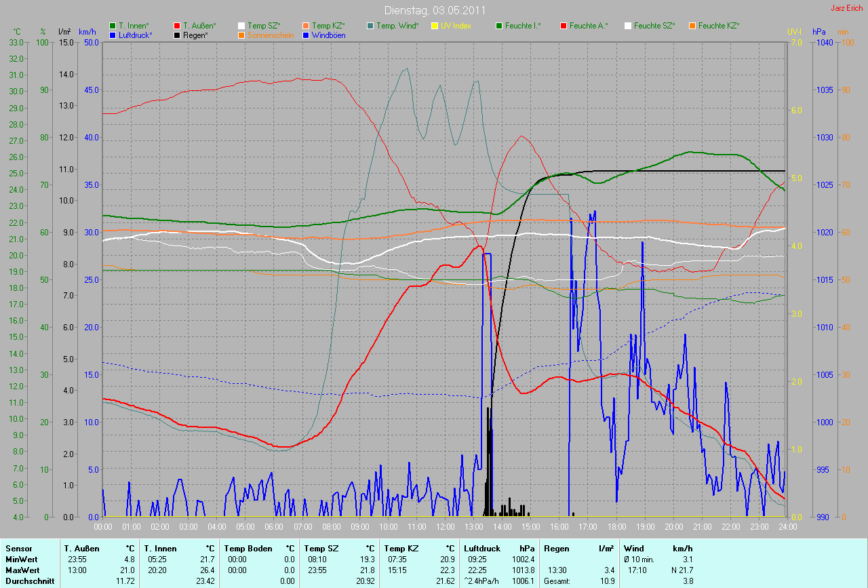Click the 'Temp KZ*' legend label

tap(328, 26)
